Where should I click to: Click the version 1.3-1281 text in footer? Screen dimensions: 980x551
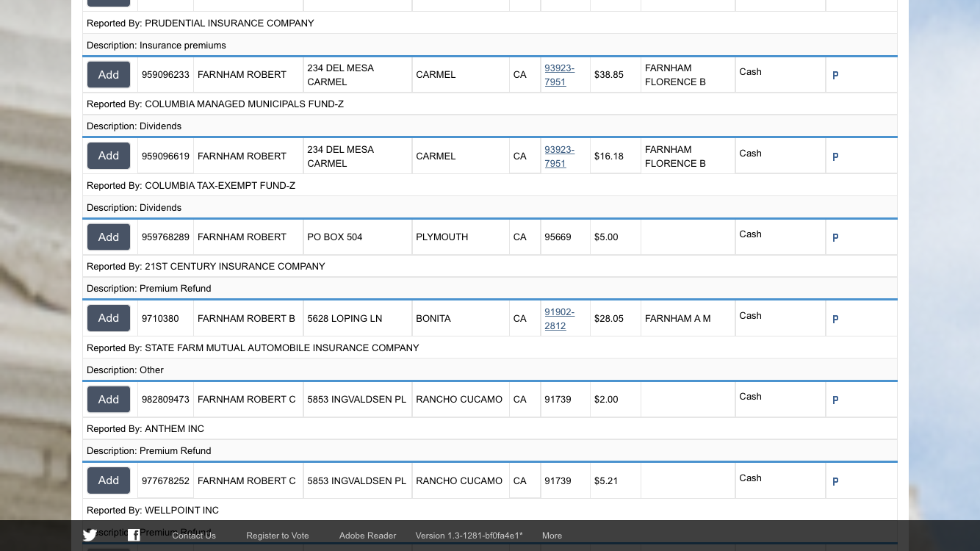tap(469, 536)
